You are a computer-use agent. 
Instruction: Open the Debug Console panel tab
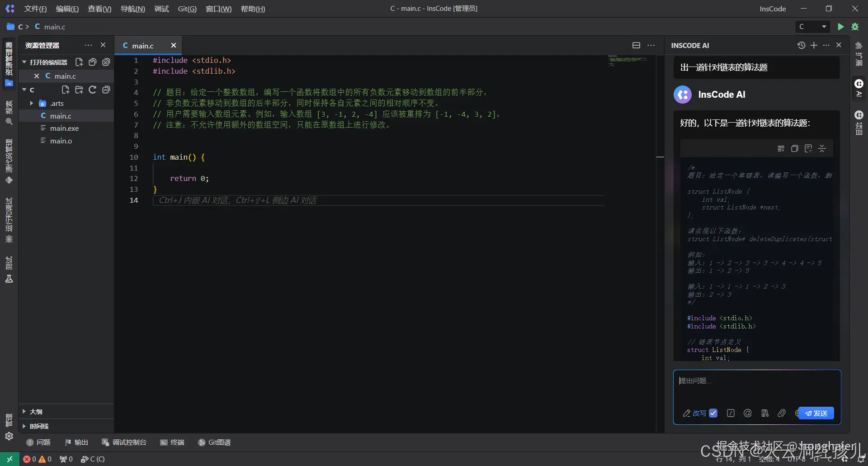tap(124, 442)
